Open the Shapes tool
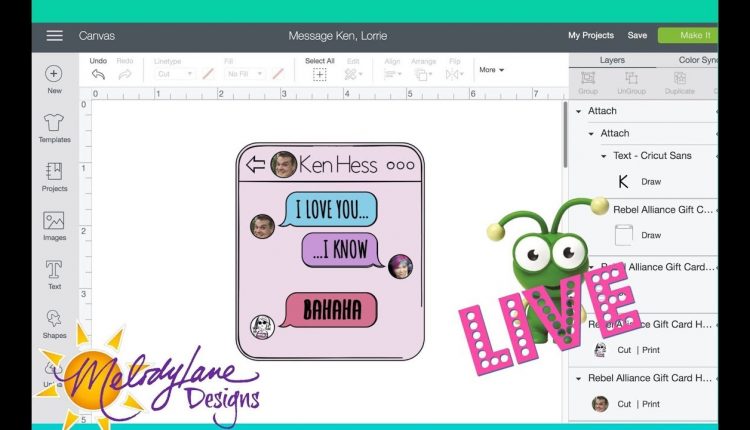The height and width of the screenshot is (430, 750). click(54, 324)
